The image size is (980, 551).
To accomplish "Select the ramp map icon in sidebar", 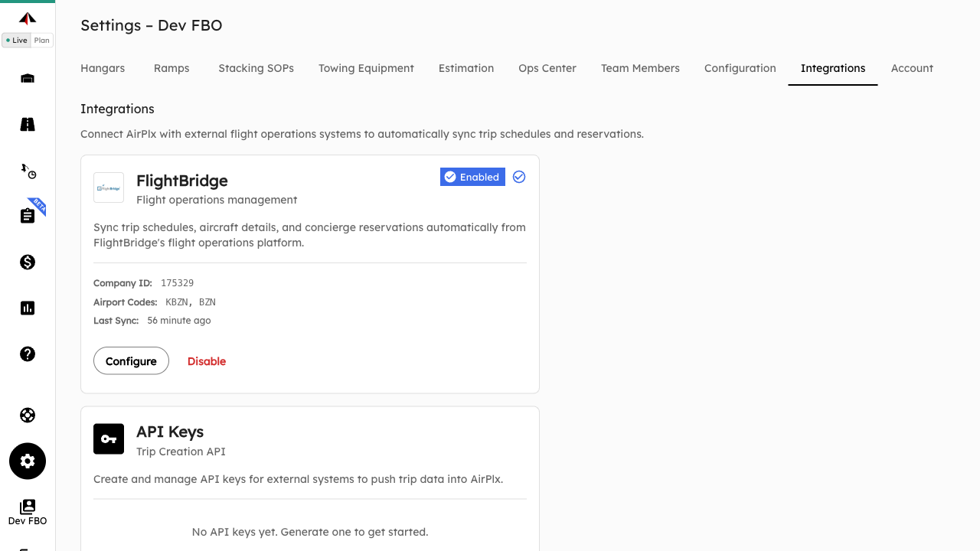I will (28, 124).
